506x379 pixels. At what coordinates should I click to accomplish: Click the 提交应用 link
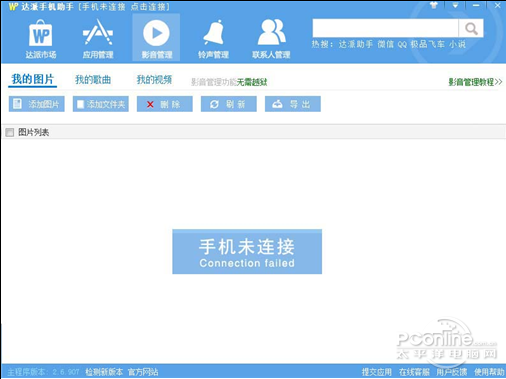[x=377, y=372]
